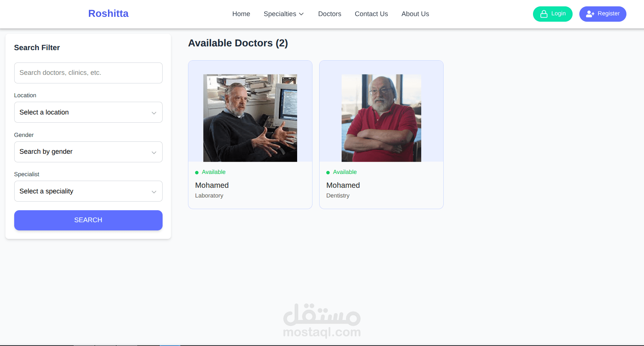This screenshot has width=644, height=346.
Task: Click the location dropdown chevron
Action: pos(154,113)
